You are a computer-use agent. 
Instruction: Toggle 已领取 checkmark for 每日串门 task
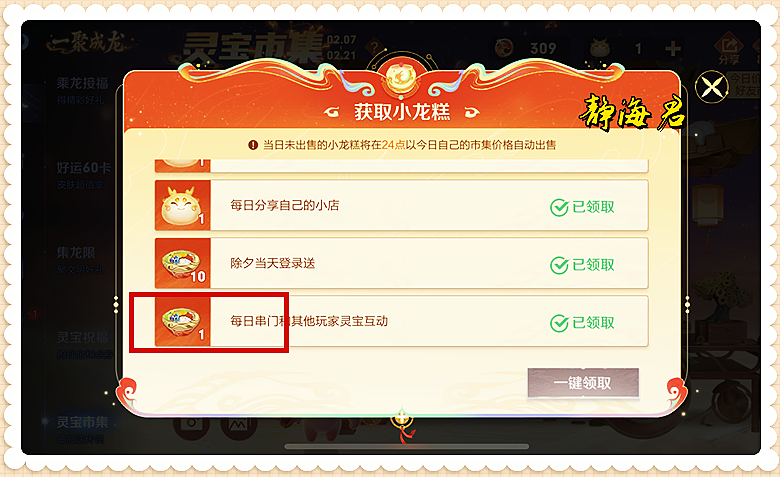tap(559, 323)
